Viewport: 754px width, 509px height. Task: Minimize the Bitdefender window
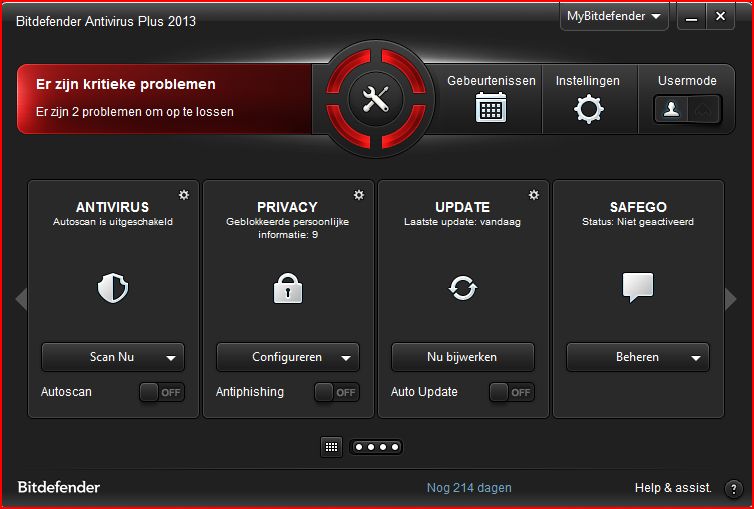pos(691,17)
